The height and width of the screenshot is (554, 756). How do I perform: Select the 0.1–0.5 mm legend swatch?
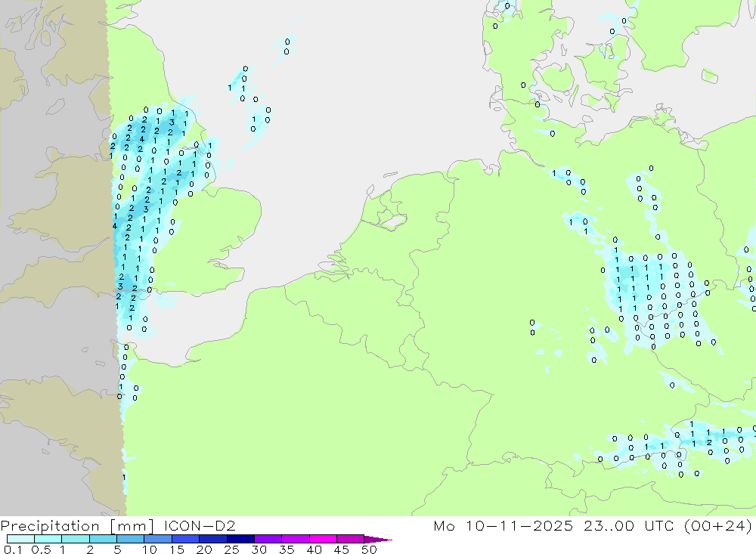coord(20,539)
